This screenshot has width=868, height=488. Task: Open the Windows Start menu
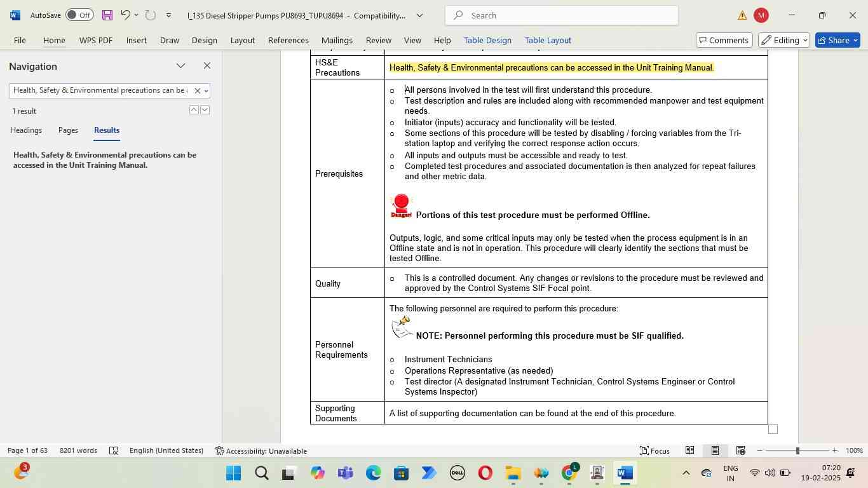click(234, 473)
